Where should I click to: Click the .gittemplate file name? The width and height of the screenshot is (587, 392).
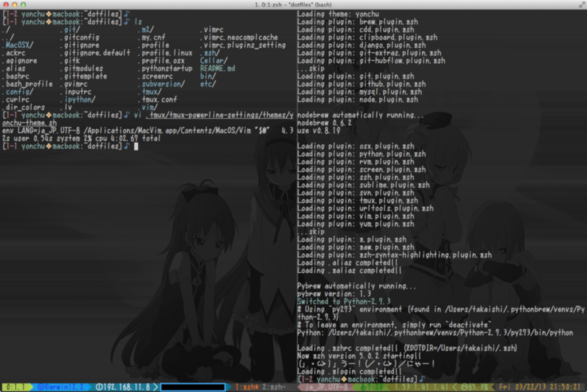coord(84,76)
